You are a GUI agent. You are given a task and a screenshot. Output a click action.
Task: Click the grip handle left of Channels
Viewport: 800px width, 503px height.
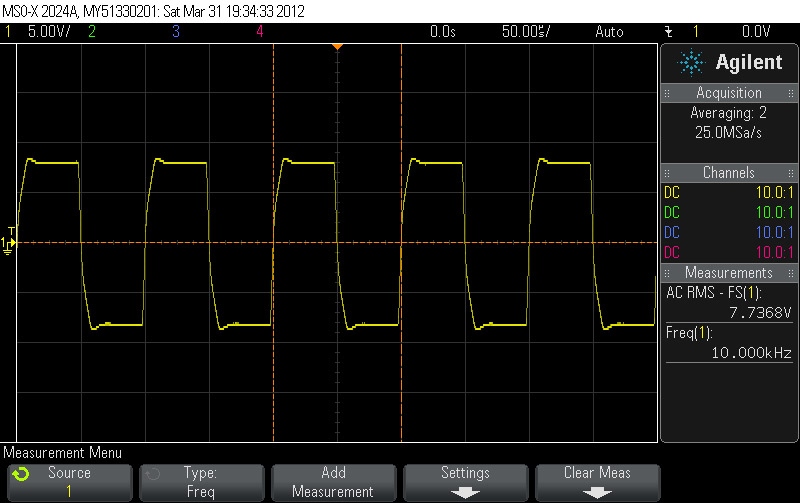(x=667, y=173)
